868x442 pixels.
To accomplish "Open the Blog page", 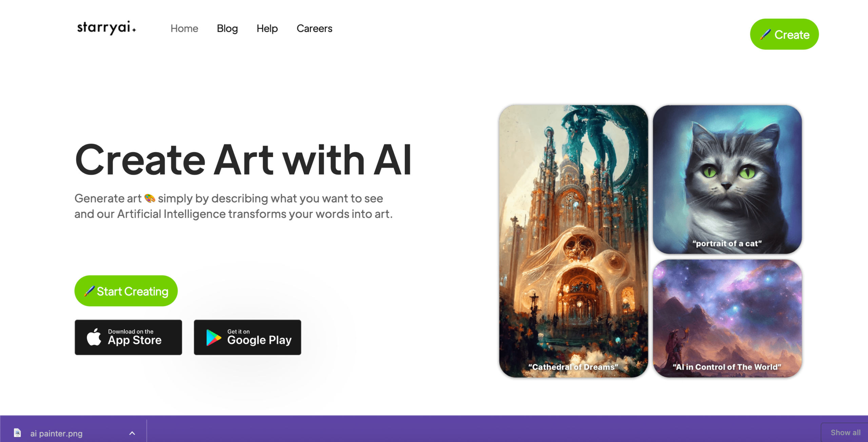I will coord(227,28).
